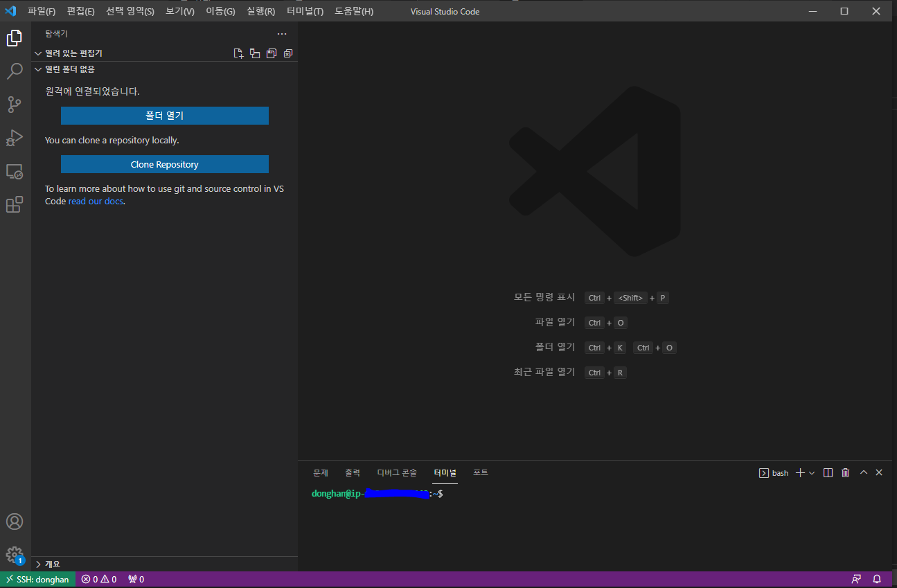This screenshot has height=588, width=897.
Task: Open the Search view icon
Action: pyautogui.click(x=15, y=71)
